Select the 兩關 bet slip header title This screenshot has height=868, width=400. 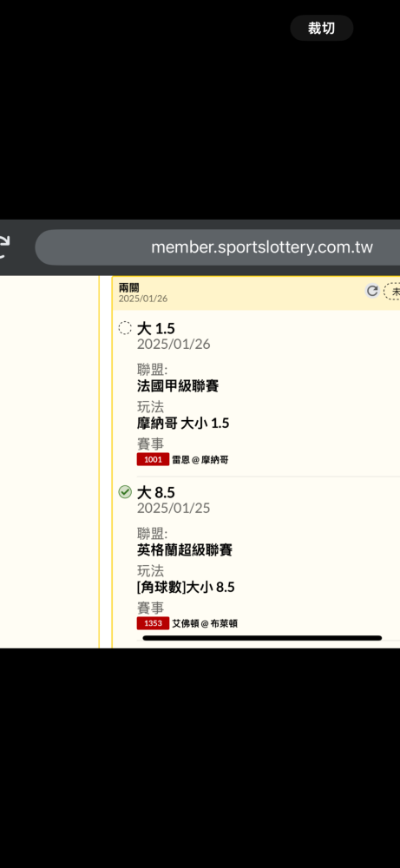click(x=129, y=287)
